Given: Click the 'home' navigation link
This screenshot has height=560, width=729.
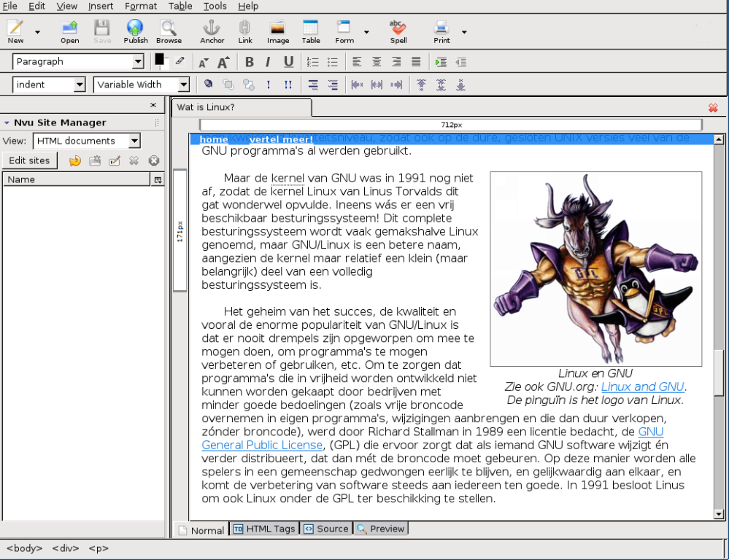Looking at the screenshot, I should point(214,139).
